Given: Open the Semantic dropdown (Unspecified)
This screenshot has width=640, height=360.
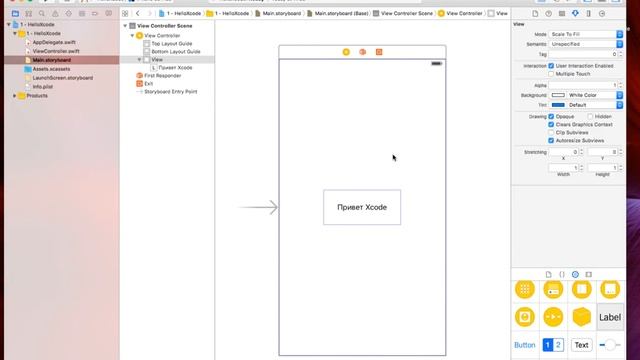Looking at the screenshot, I should click(x=586, y=44).
